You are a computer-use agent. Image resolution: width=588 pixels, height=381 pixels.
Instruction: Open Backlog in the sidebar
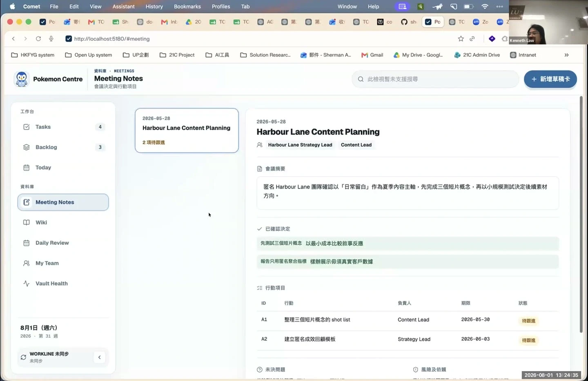coord(63,147)
